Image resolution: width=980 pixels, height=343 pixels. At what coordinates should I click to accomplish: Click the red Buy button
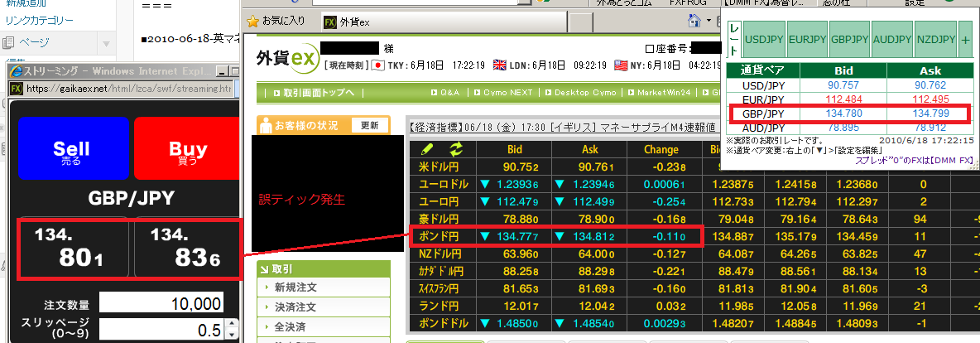pos(187,153)
